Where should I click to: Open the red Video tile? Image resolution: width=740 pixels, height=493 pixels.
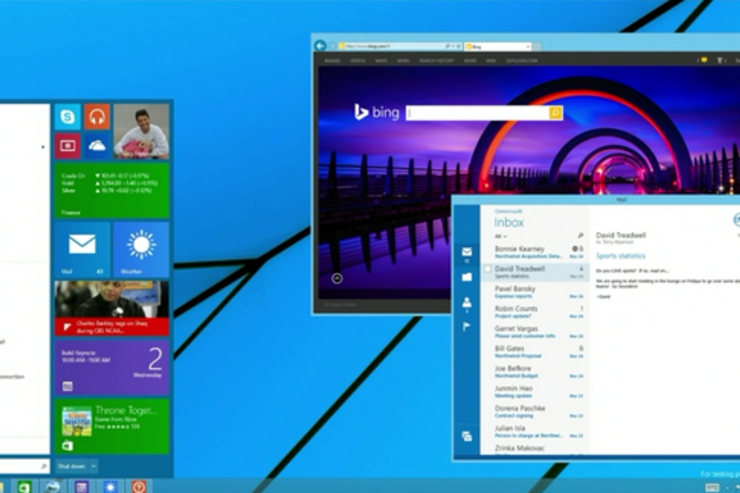[x=67, y=146]
